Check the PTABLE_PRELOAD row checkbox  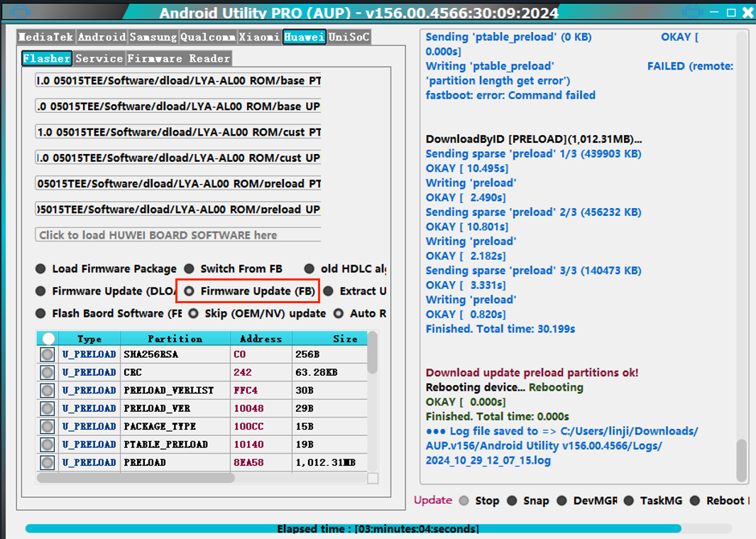(x=48, y=445)
